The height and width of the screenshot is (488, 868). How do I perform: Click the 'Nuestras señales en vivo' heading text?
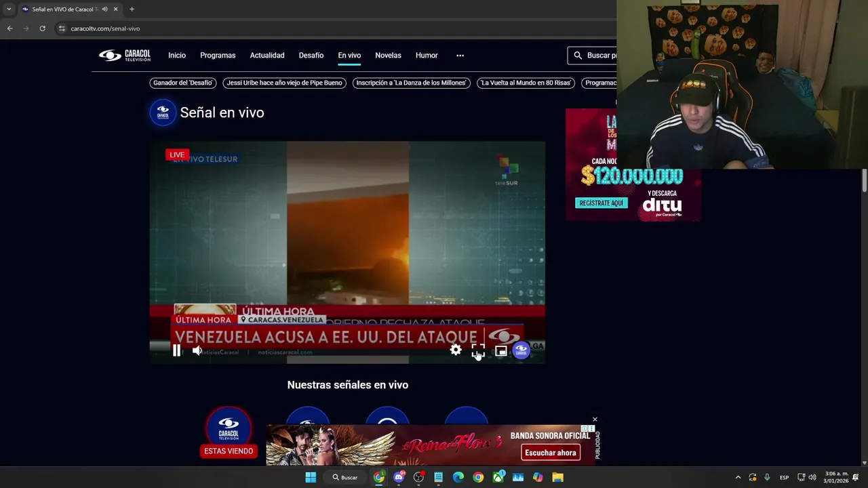click(x=347, y=385)
